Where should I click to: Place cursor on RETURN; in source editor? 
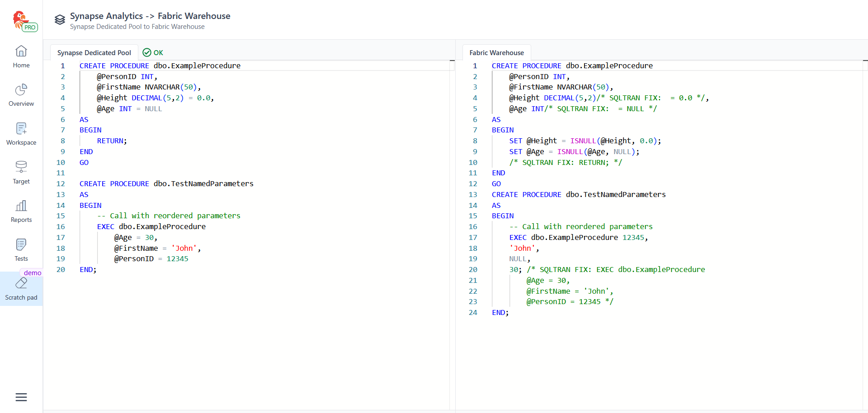click(x=112, y=141)
